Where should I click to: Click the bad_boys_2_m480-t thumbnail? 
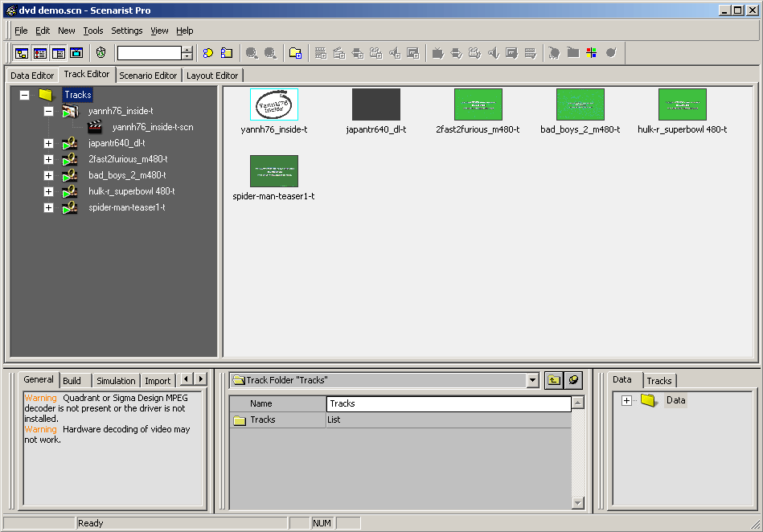pos(580,104)
